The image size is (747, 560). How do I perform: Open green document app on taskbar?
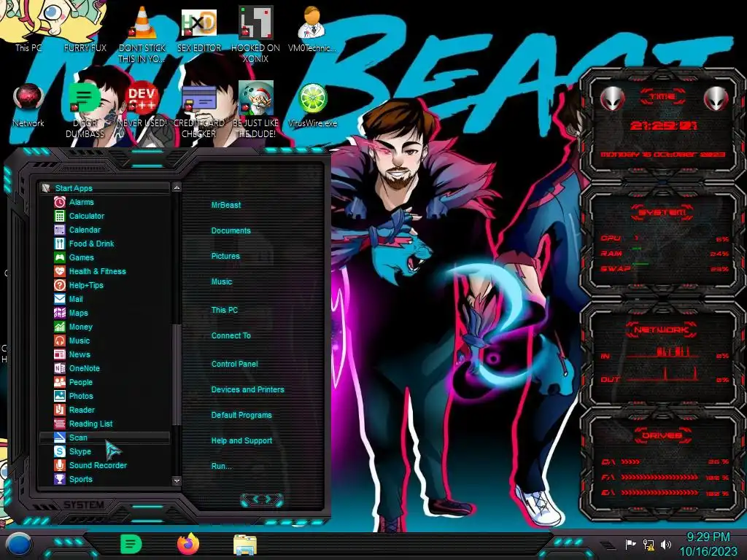131,544
